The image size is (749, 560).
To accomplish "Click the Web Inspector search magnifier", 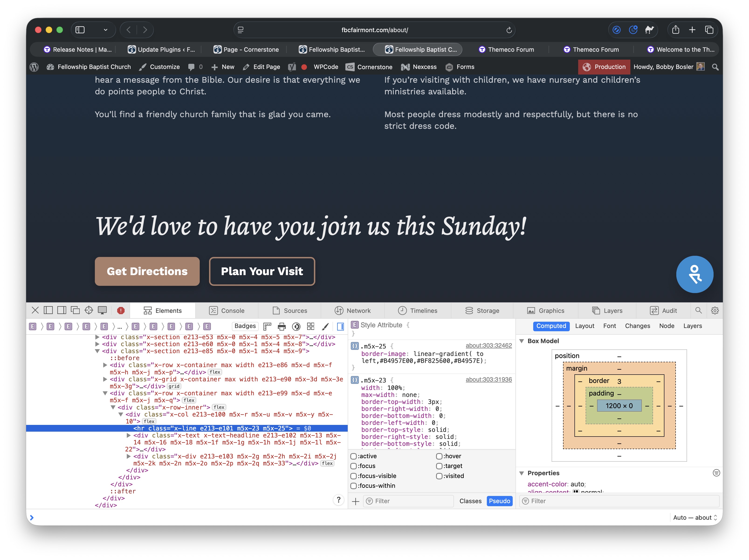I will 699,310.
